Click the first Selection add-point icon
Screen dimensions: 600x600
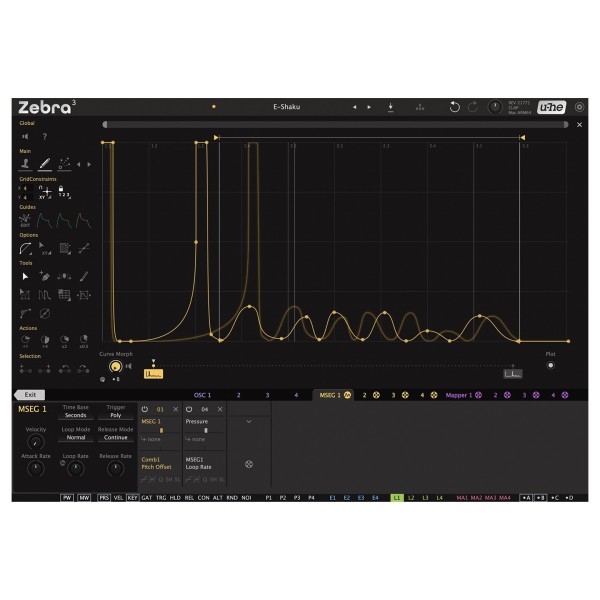pos(25,369)
